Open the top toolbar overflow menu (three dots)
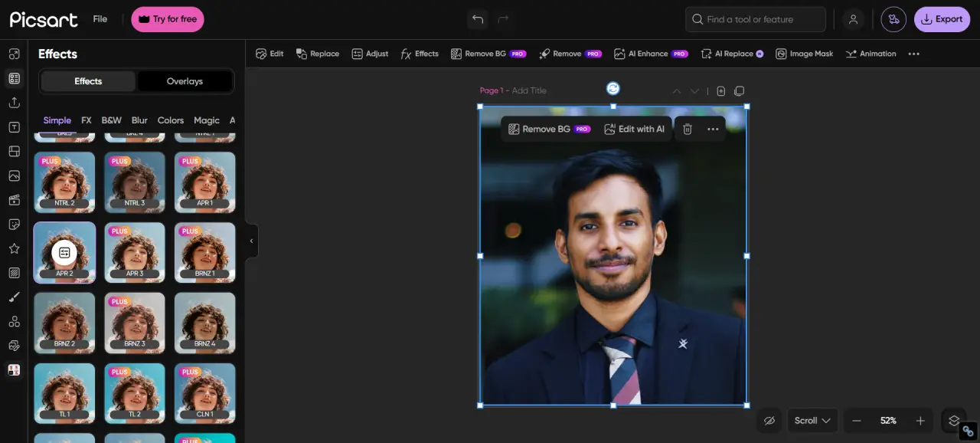Viewport: 980px width, 443px height. click(913, 54)
